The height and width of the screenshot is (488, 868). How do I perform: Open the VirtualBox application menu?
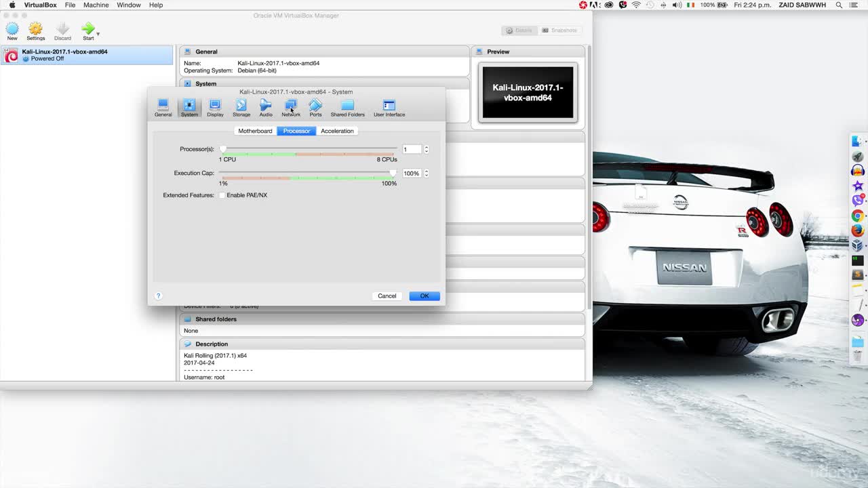coord(40,5)
